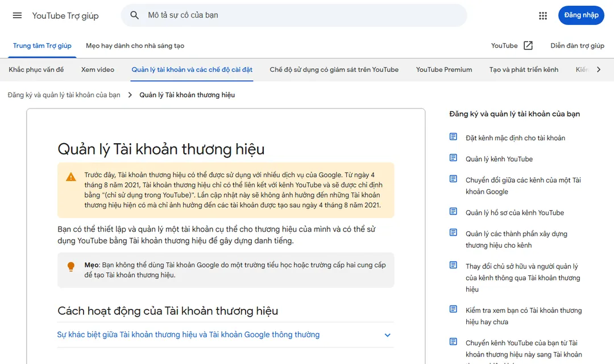The image size is (614, 364).
Task: Click article icon for Quản lý kênh YouTube
Action: (453, 158)
